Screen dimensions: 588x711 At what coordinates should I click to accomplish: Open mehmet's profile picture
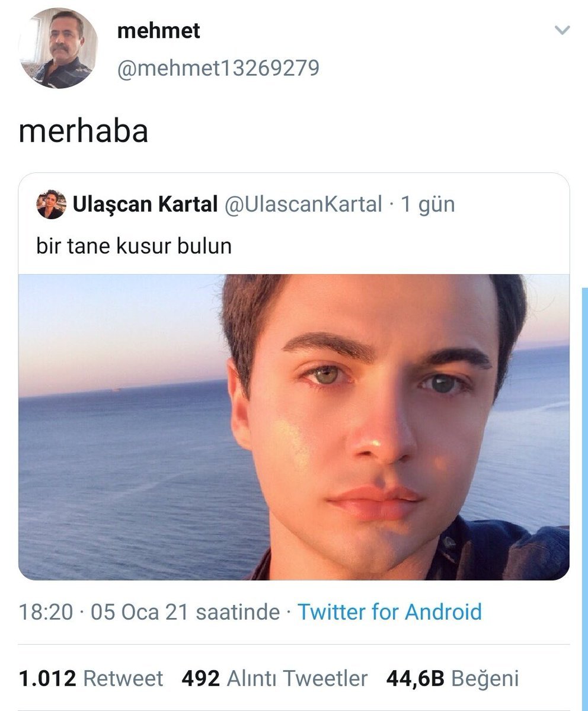pos(58,48)
